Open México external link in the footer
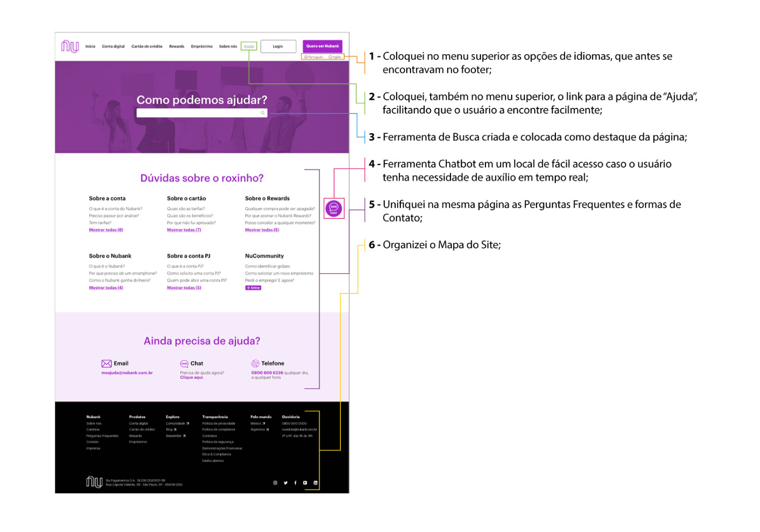Image resolution: width=760 pixels, height=532 pixels. click(258, 424)
